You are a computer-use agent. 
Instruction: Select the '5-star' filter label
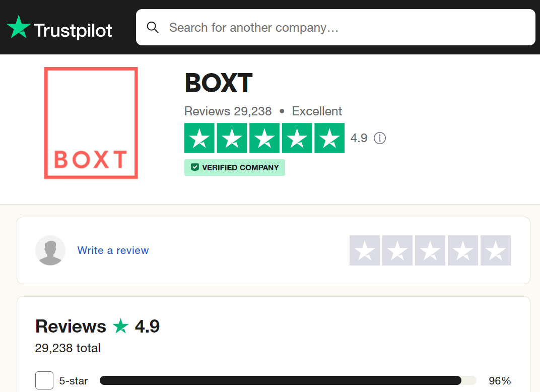(74, 381)
